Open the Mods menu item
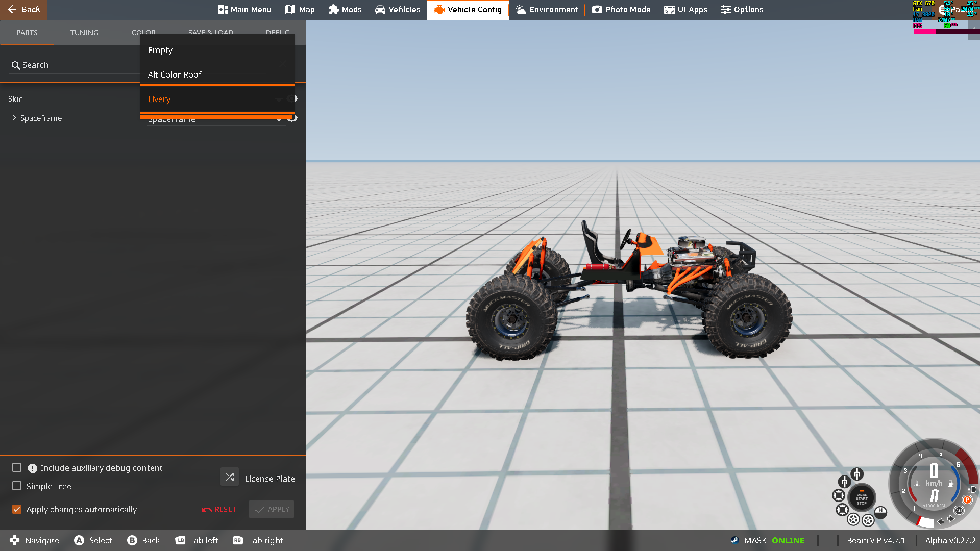This screenshot has height=551, width=980. coord(345,10)
